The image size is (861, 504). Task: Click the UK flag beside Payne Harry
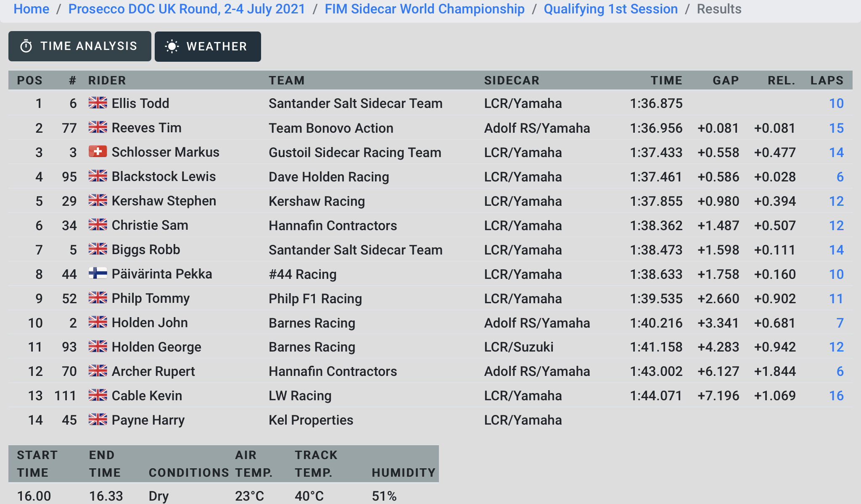98,420
